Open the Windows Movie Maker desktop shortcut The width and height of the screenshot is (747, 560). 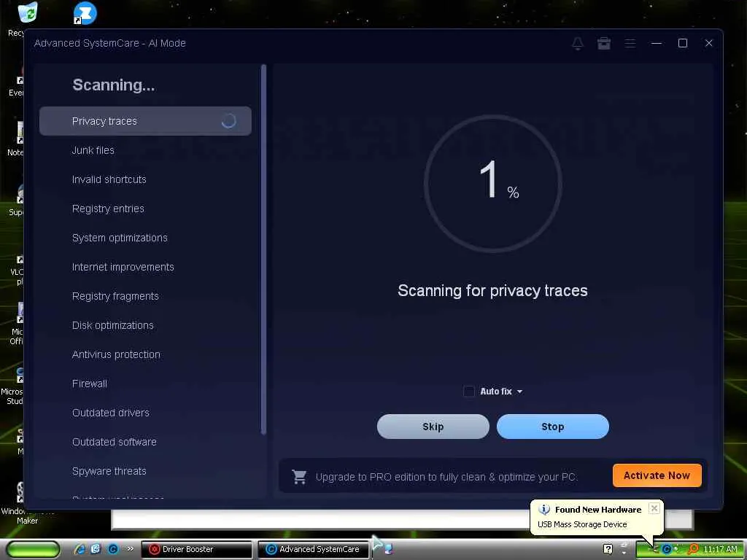[19, 503]
